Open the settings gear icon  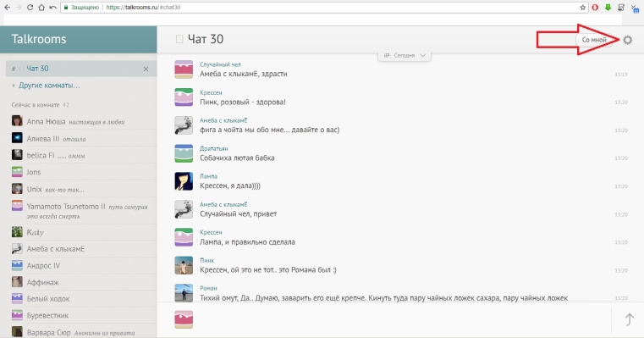tap(627, 40)
